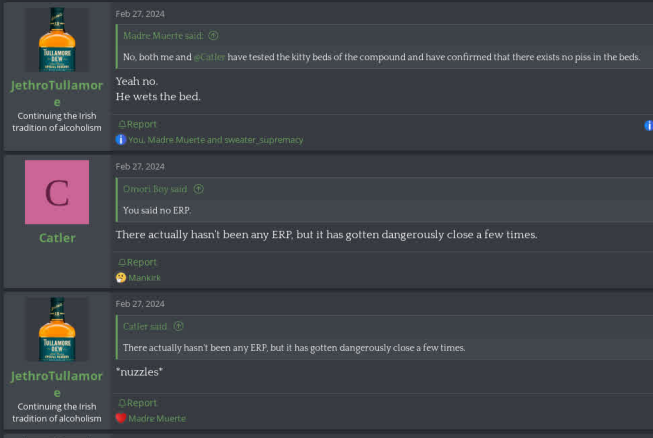This screenshot has width=653, height=438.
Task: Click "Madre Muerte" name beside the heart reaction
Action: tap(156, 418)
